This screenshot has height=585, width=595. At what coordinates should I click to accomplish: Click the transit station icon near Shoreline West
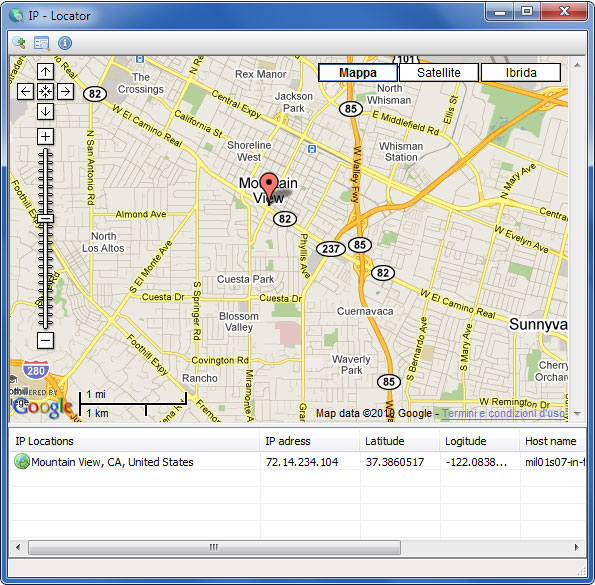312,149
